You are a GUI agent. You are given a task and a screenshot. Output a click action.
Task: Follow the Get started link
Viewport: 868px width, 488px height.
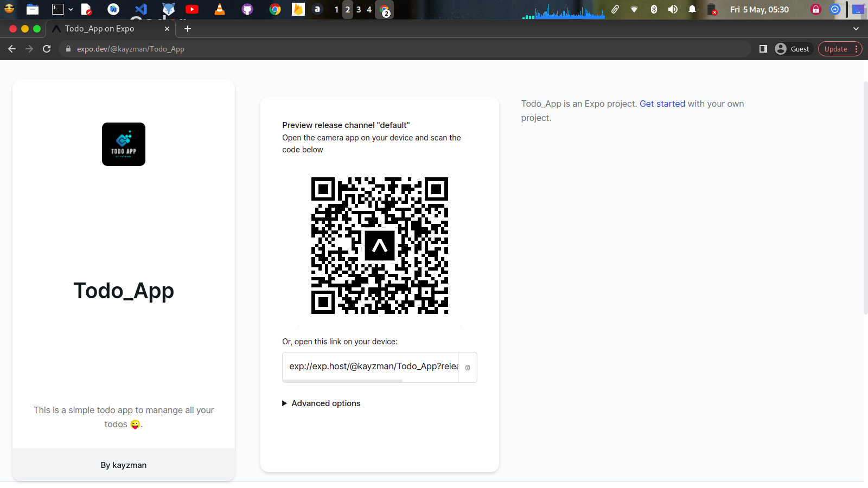[662, 104]
